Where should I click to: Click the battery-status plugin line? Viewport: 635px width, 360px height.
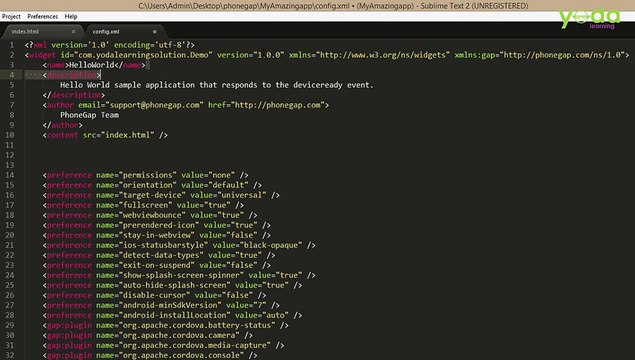click(x=166, y=326)
